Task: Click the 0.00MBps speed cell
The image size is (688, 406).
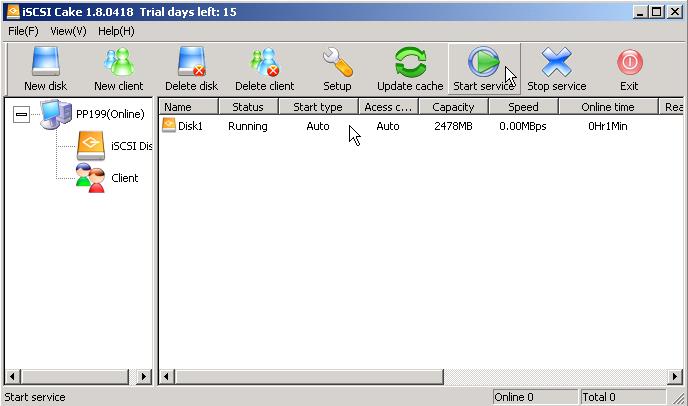Action: coord(523,126)
